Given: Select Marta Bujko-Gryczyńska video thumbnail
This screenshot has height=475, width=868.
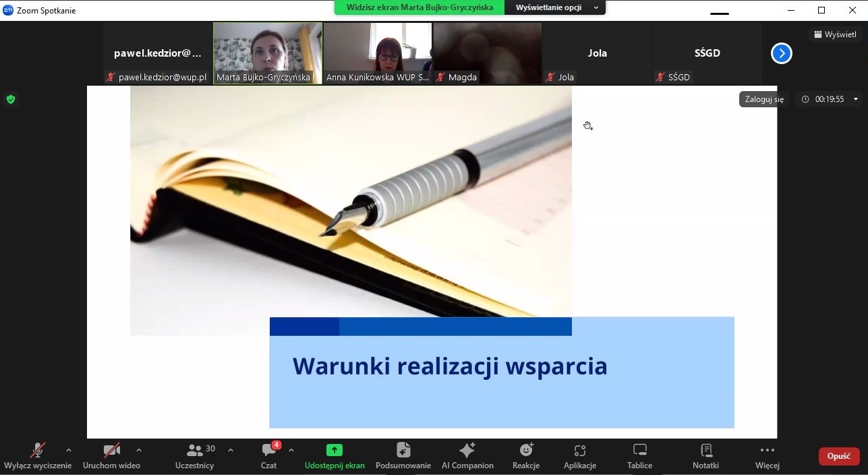Looking at the screenshot, I should click(x=268, y=53).
